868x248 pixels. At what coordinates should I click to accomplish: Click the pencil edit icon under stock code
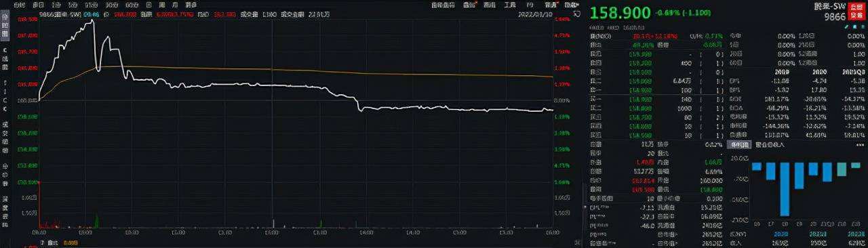846,26
